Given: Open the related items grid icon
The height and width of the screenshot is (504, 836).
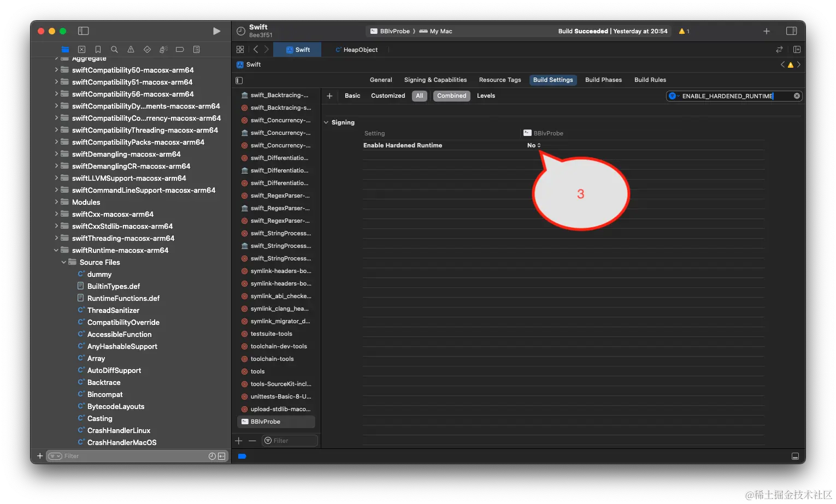Looking at the screenshot, I should point(240,49).
